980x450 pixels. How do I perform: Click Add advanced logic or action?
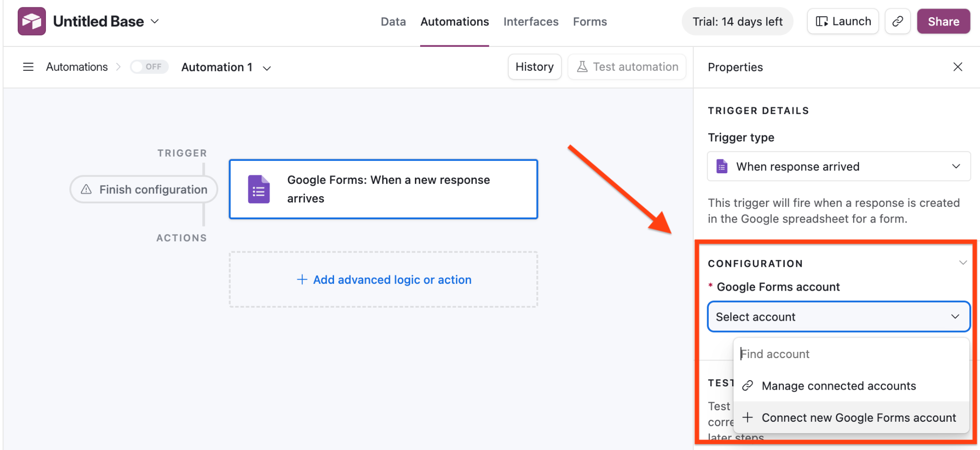click(383, 280)
